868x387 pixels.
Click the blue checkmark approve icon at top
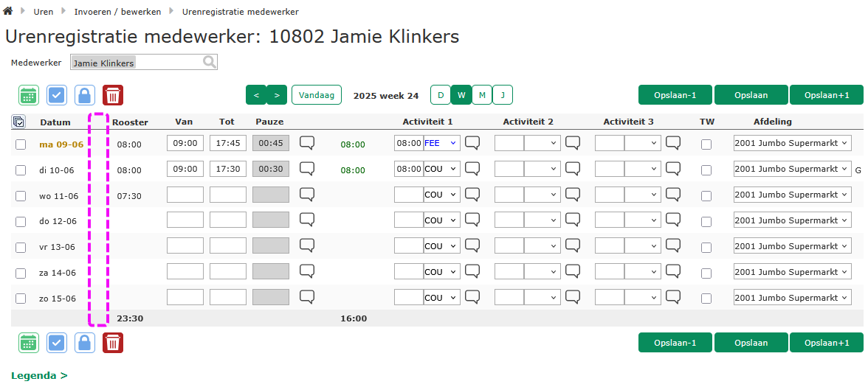pyautogui.click(x=57, y=95)
